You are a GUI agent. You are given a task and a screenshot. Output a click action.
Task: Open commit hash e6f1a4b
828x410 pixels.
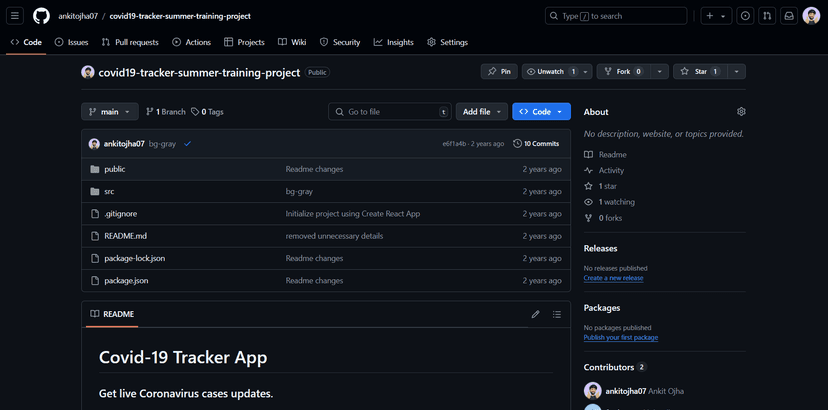click(x=454, y=144)
